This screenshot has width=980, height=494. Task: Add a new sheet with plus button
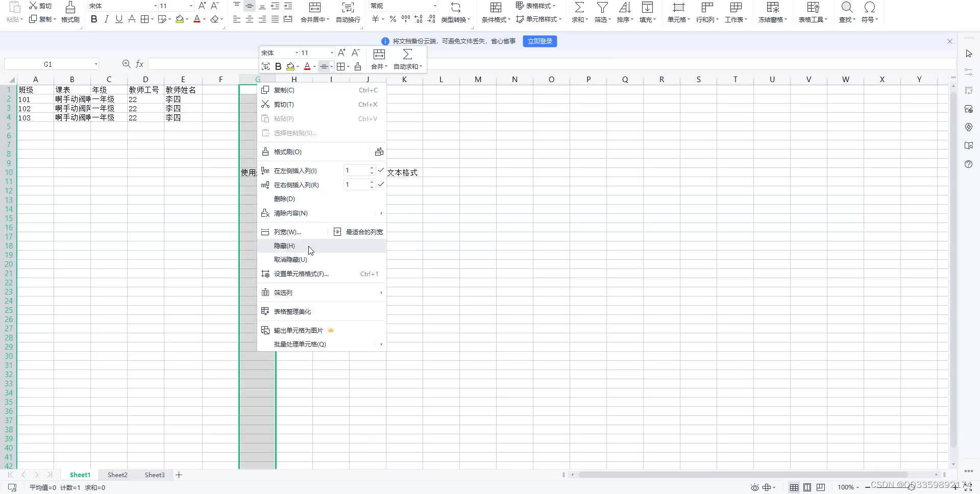coord(179,475)
